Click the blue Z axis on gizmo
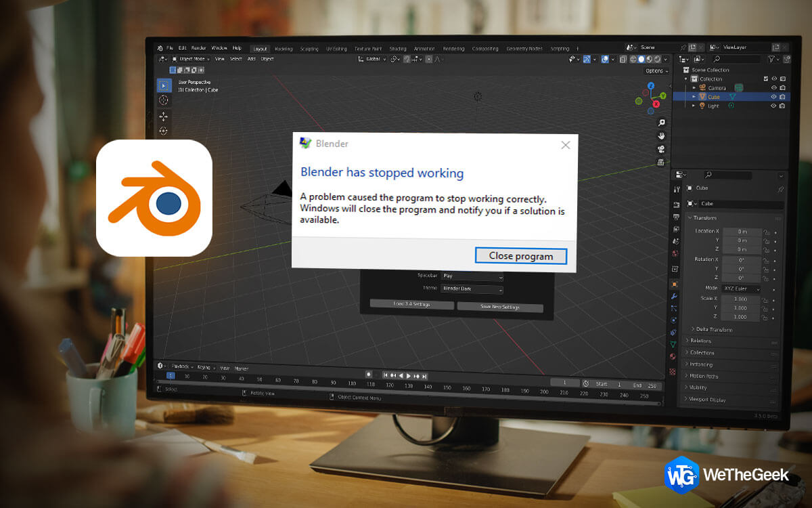Viewport: 812px width, 508px height. click(x=650, y=87)
